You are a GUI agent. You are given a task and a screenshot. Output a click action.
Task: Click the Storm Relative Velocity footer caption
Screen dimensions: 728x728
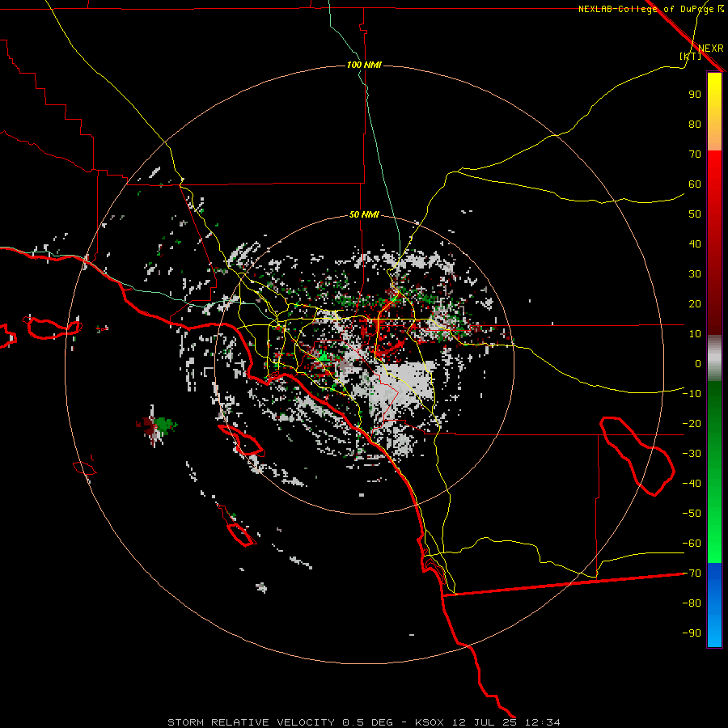364,722
